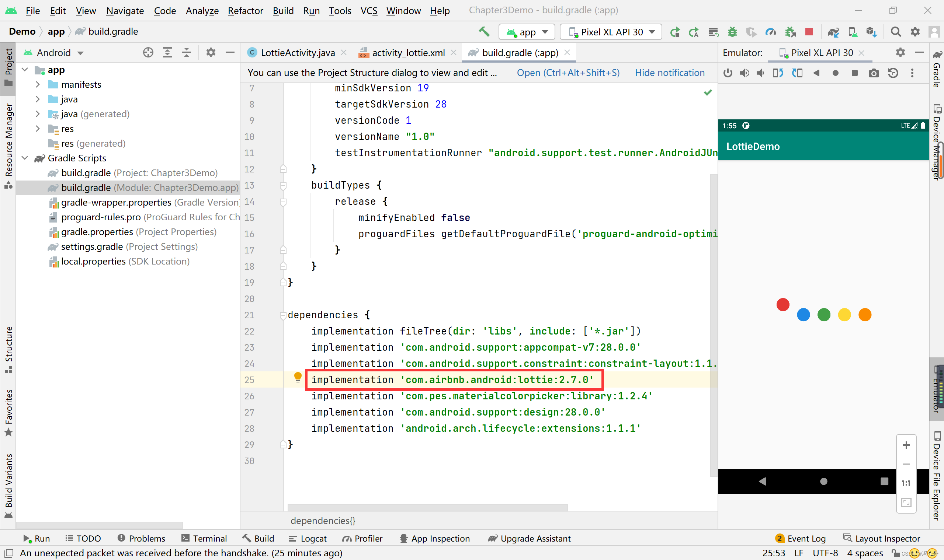Open the Profile app gauge icon
The height and width of the screenshot is (560, 944).
[x=770, y=32]
